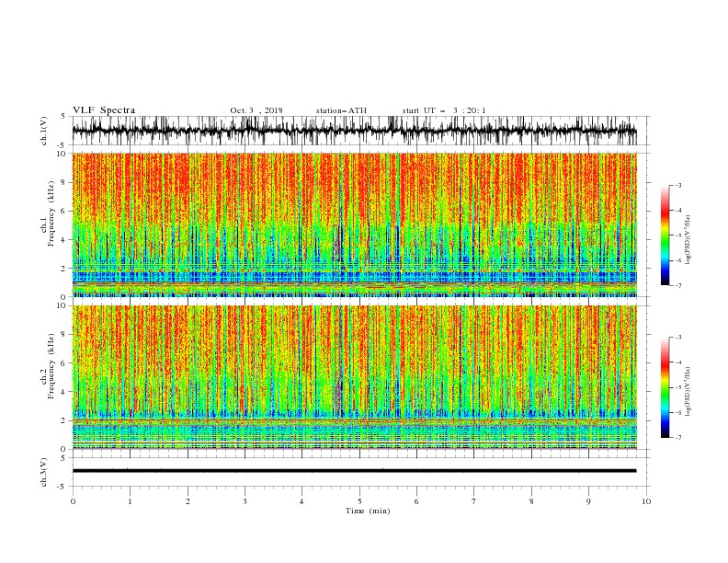Click the "1" tick label on the time axis

(130, 501)
